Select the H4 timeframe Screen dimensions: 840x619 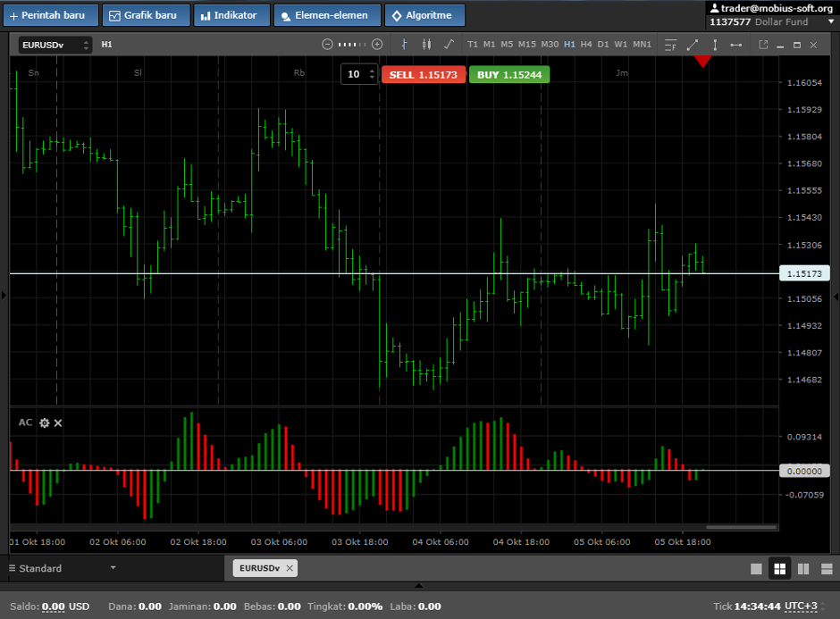coord(586,45)
